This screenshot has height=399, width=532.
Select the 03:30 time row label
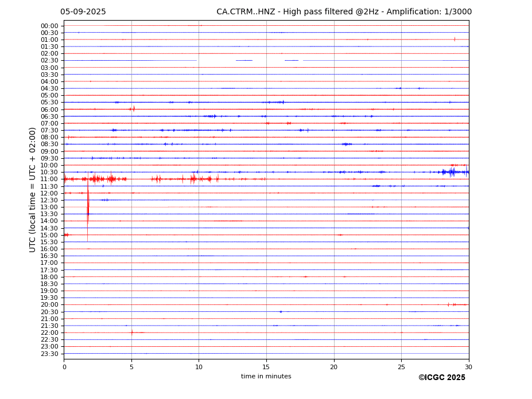[x=49, y=75]
